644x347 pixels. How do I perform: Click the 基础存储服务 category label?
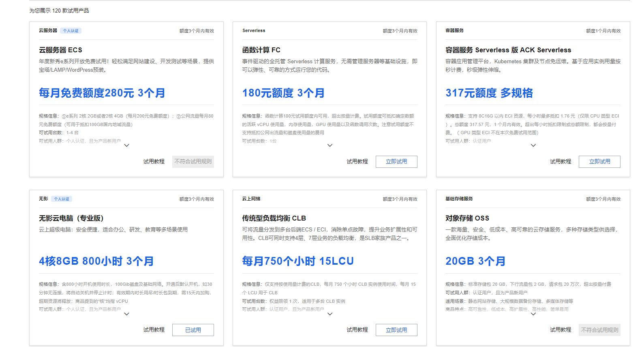459,199
